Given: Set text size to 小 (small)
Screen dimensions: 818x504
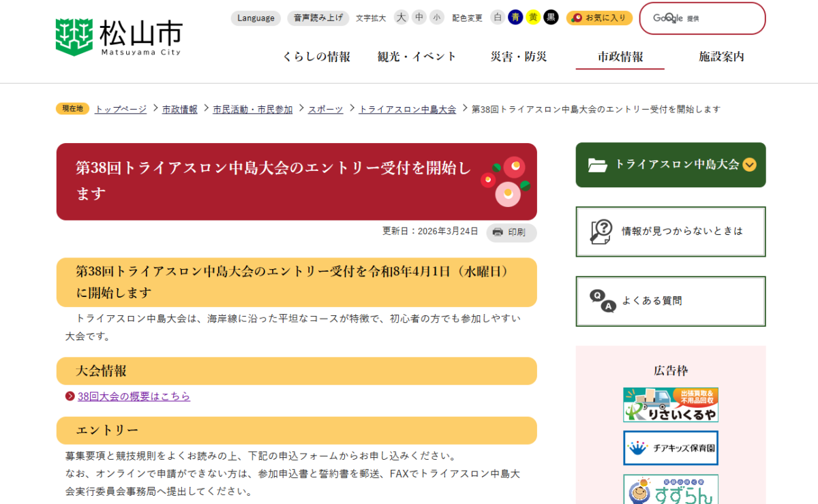Looking at the screenshot, I should (437, 18).
